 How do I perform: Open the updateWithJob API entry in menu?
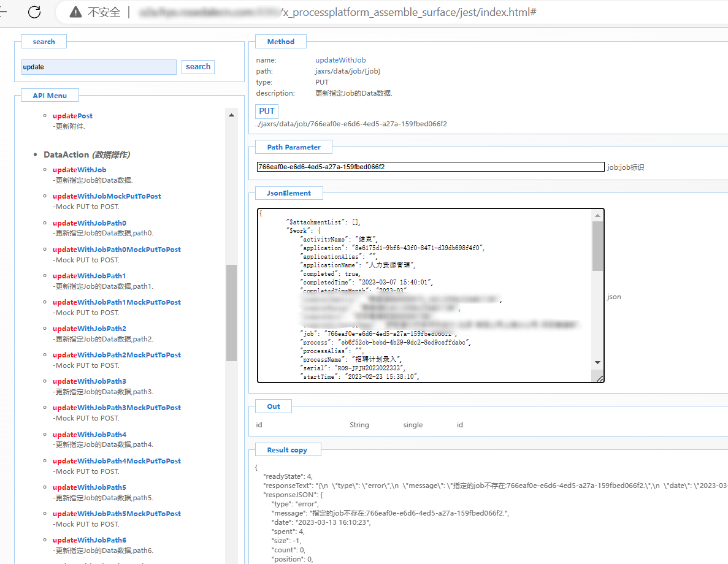(79, 169)
